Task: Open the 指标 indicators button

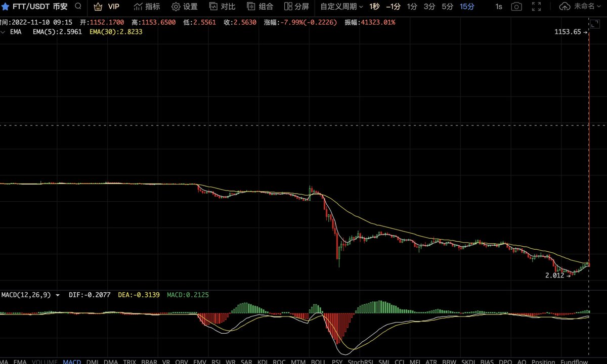Action: click(x=147, y=7)
